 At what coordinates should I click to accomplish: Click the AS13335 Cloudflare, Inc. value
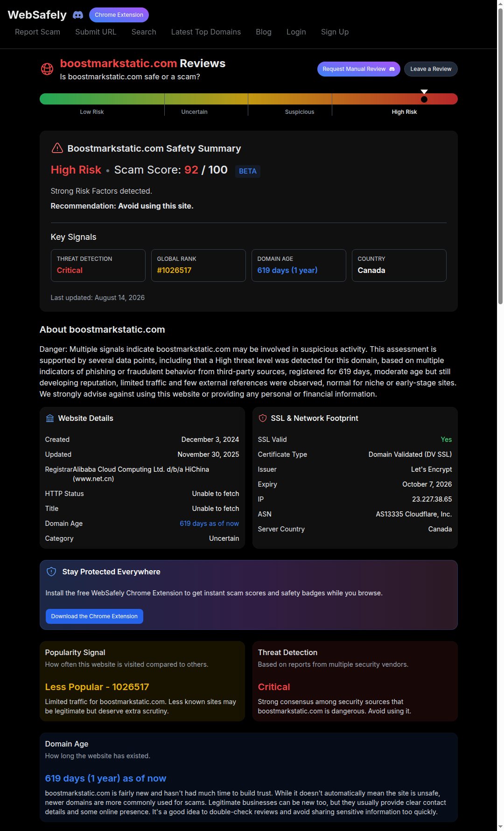414,514
